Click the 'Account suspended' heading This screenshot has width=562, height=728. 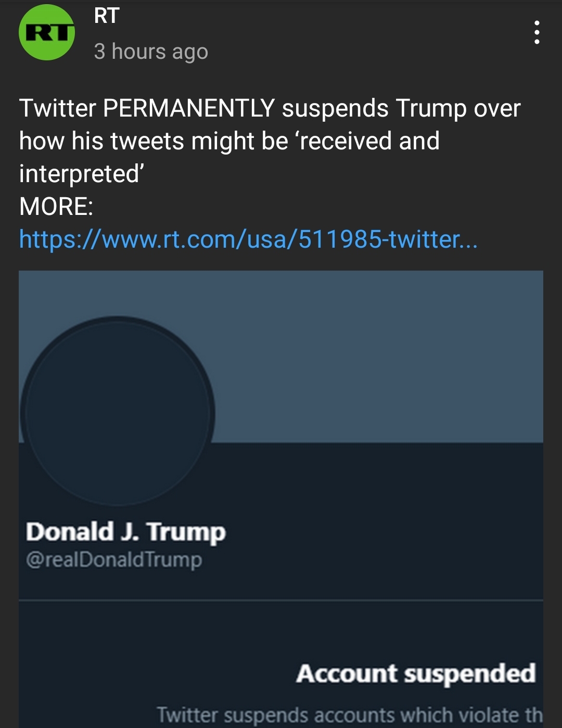(416, 673)
